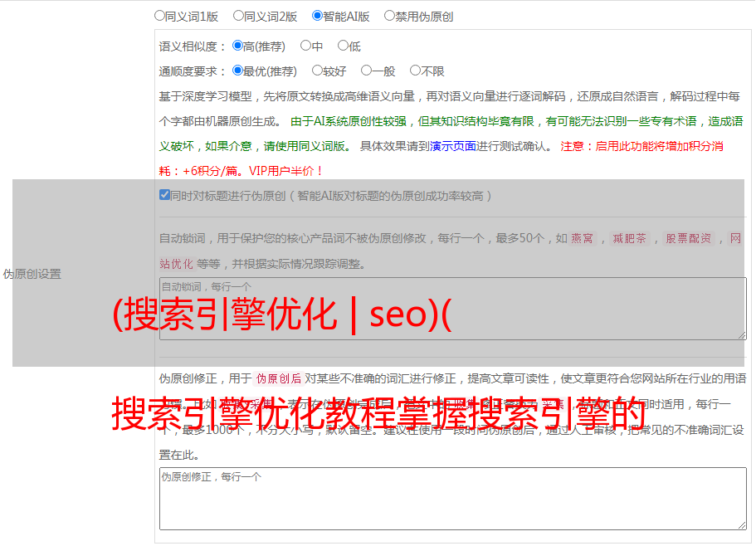
Task: Select the 同义词1版 radio option
Action: [159, 16]
